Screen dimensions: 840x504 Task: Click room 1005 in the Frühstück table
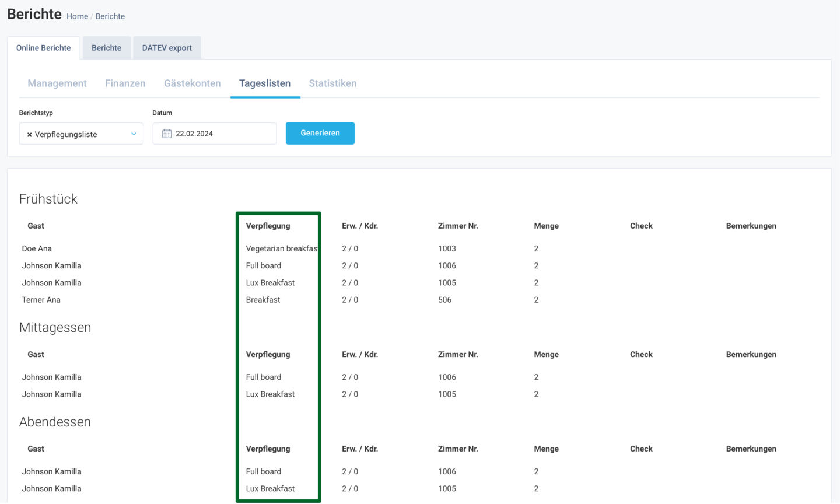[x=447, y=283]
